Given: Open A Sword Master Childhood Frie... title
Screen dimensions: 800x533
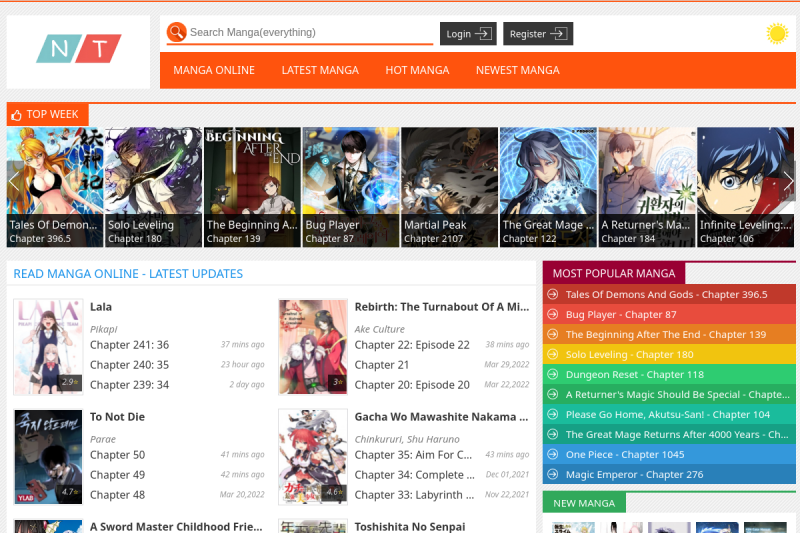Looking at the screenshot, I should click(x=176, y=526).
